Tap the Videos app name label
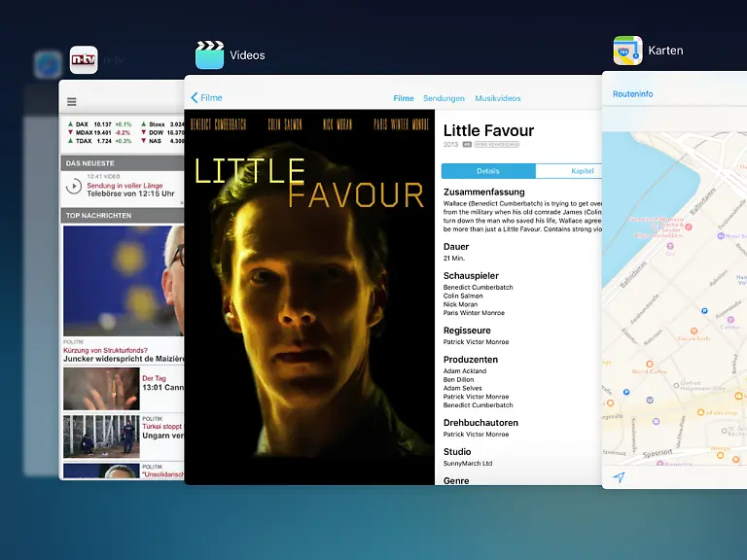Image resolution: width=747 pixels, height=560 pixels. (x=247, y=55)
